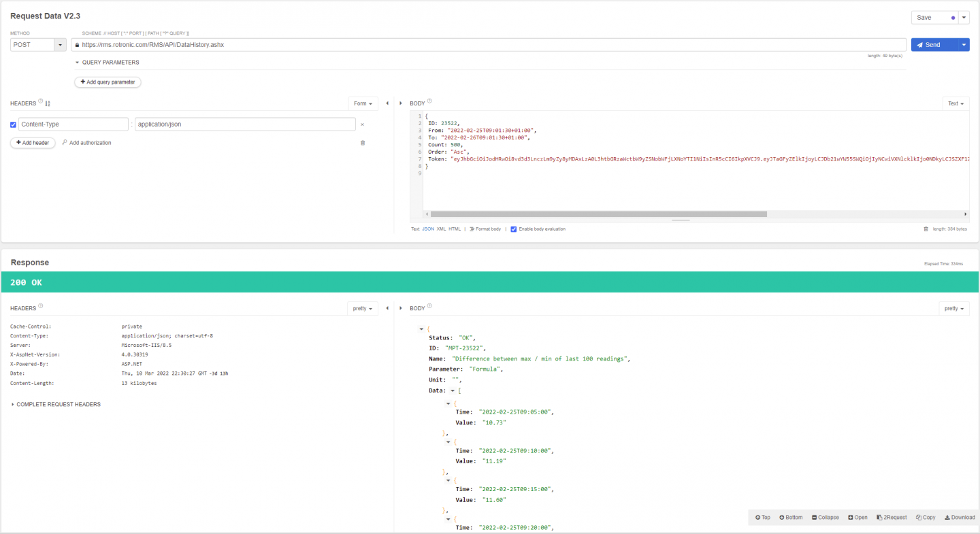Select XML body syntax mode
This screenshot has width=980, height=534.
(441, 229)
